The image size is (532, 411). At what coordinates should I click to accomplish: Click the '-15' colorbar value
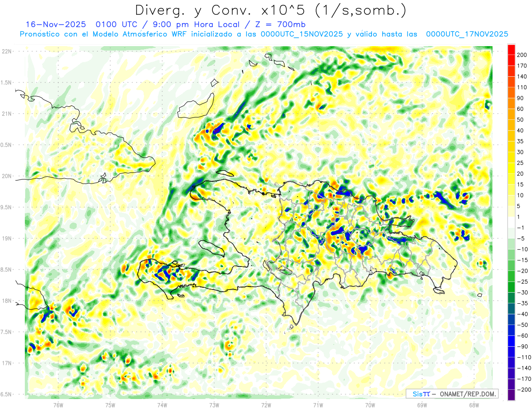(522, 260)
